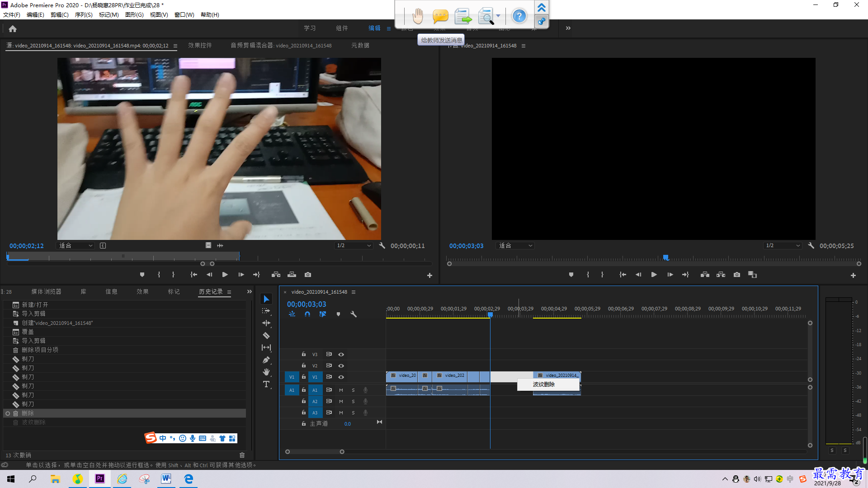Image resolution: width=868 pixels, height=488 pixels.
Task: Toggle V2 track output eye
Action: (x=341, y=366)
